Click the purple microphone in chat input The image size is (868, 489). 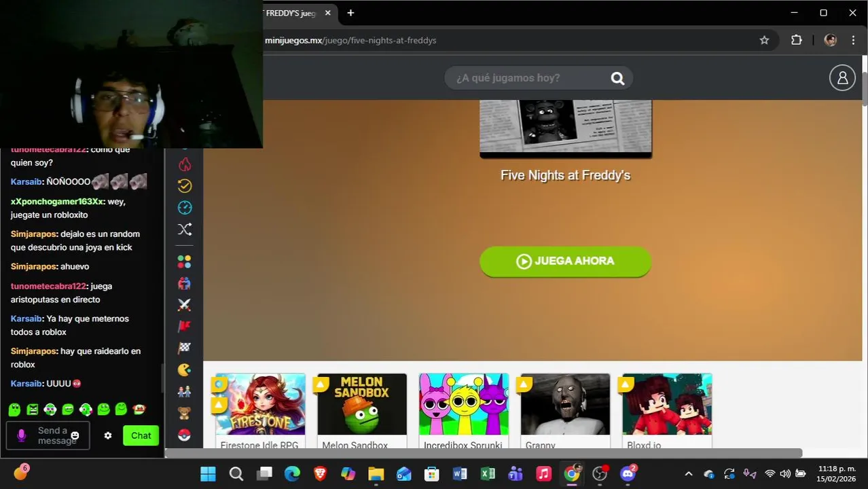21,435
